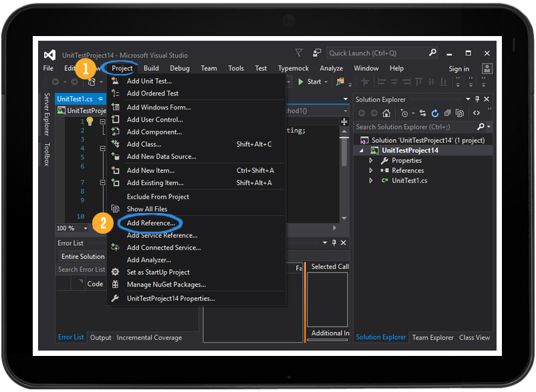Click the Solution Explorer search magnifier icon
536x392 pixels.
point(481,127)
